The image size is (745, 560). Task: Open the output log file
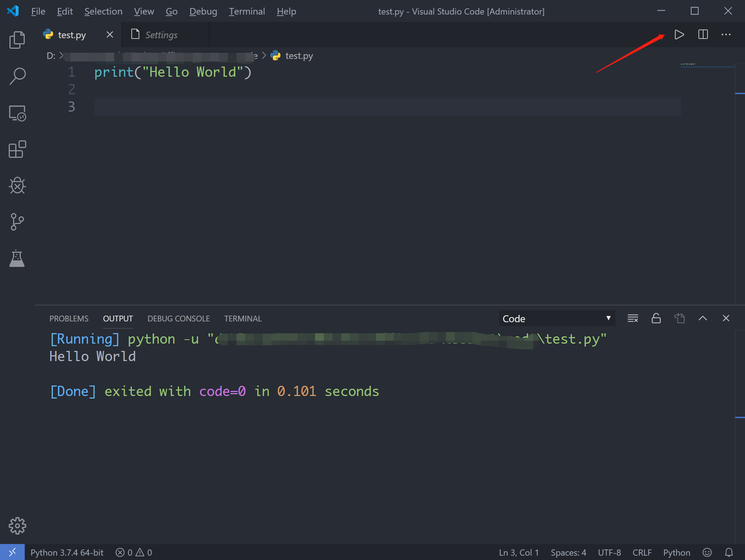coord(680,319)
